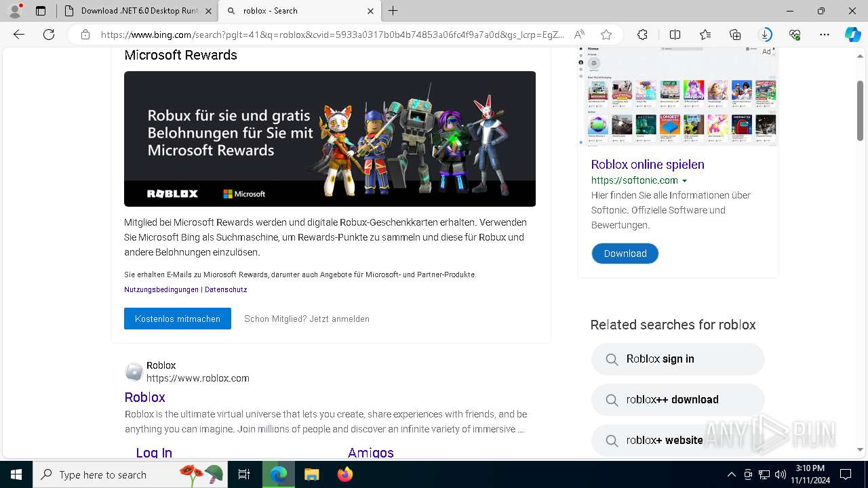Expand the softonic.com dropdown arrow

point(684,181)
